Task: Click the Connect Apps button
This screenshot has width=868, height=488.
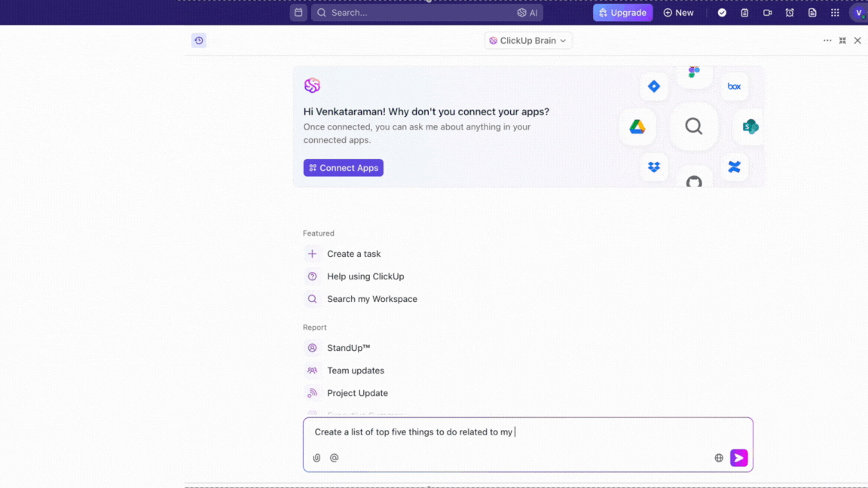Action: click(344, 168)
